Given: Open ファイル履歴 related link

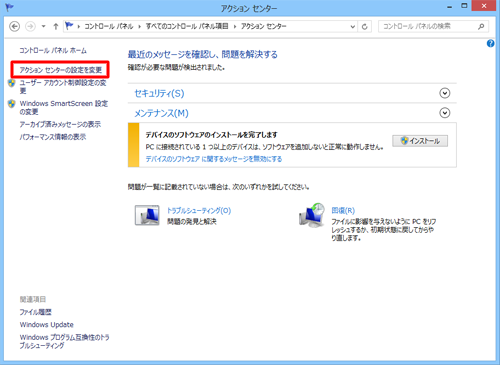Looking at the screenshot, I should pyautogui.click(x=35, y=312).
